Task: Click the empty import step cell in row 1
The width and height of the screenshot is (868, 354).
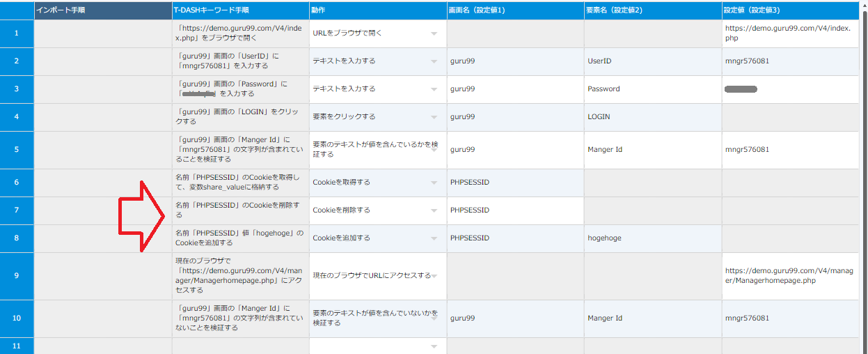Action: (103, 33)
